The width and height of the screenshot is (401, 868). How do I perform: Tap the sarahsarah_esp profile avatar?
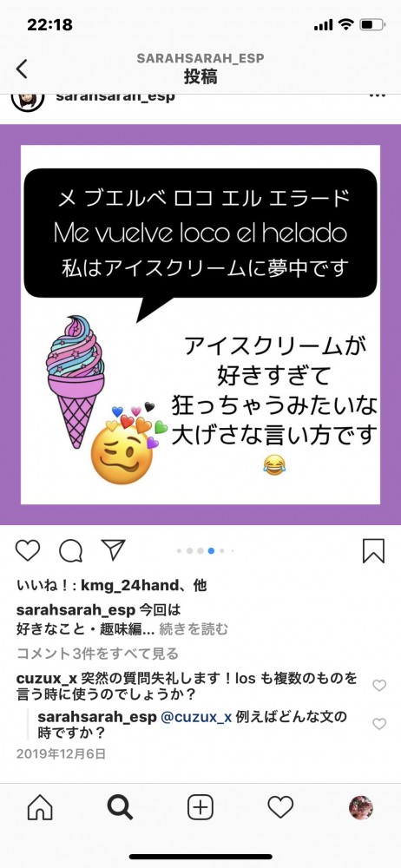28,101
